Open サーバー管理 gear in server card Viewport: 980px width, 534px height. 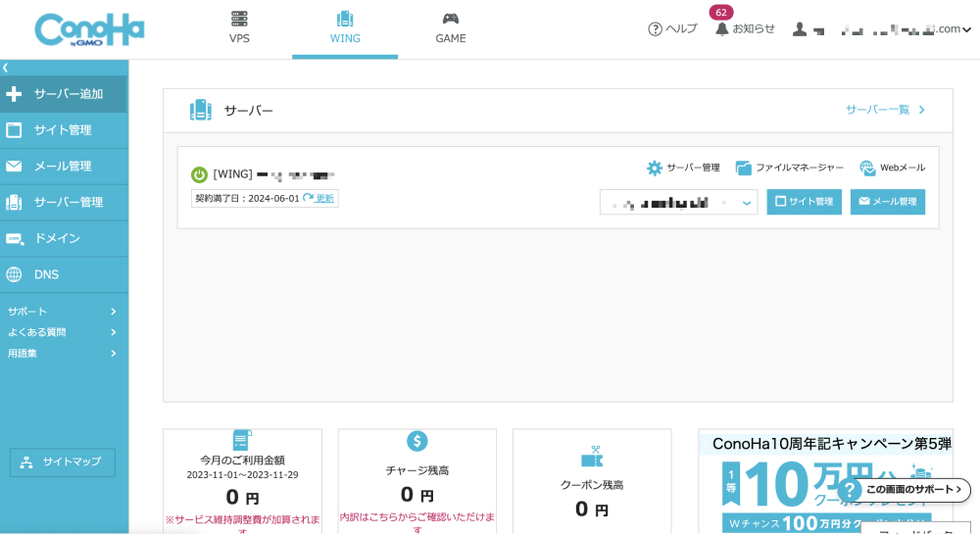pos(683,168)
